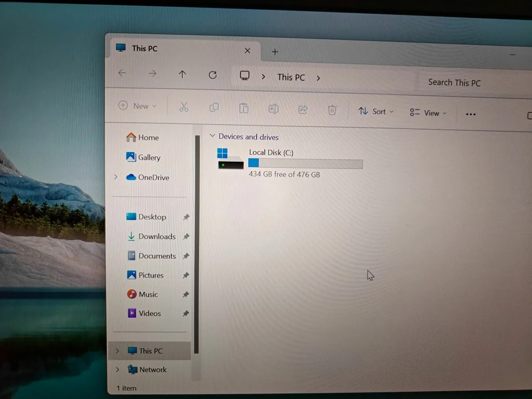Click the Paste clipboard icon

243,108
